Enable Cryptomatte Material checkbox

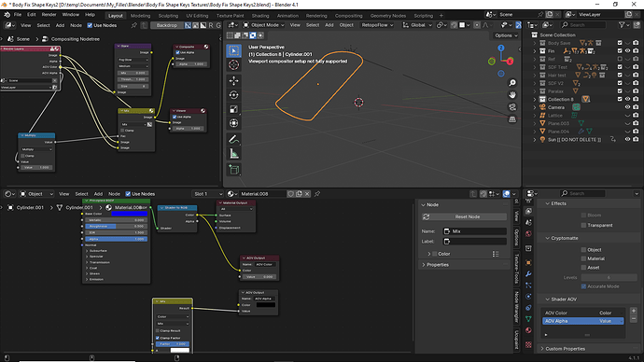click(x=583, y=258)
